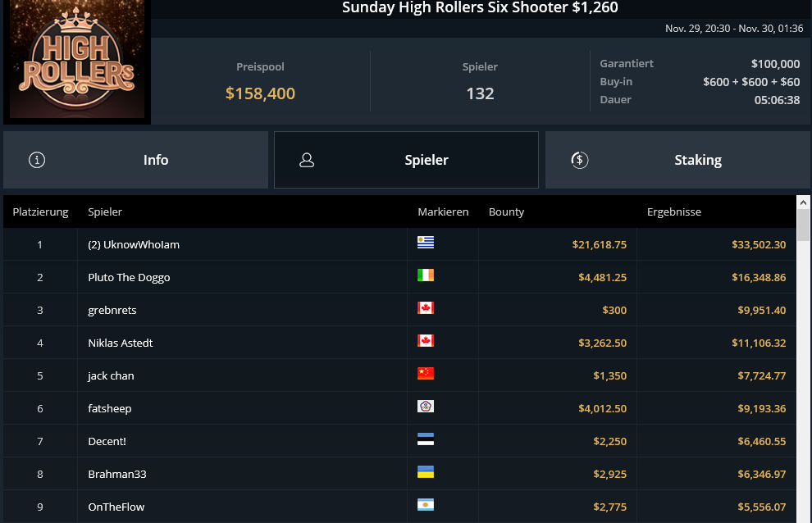Sort by Ergebnisse column header
The width and height of the screenshot is (812, 523).
pos(673,211)
